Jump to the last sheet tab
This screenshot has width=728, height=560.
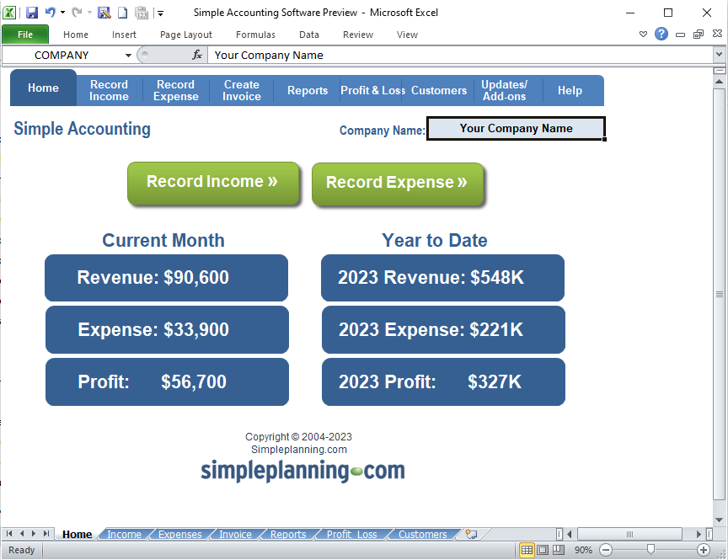click(45, 534)
